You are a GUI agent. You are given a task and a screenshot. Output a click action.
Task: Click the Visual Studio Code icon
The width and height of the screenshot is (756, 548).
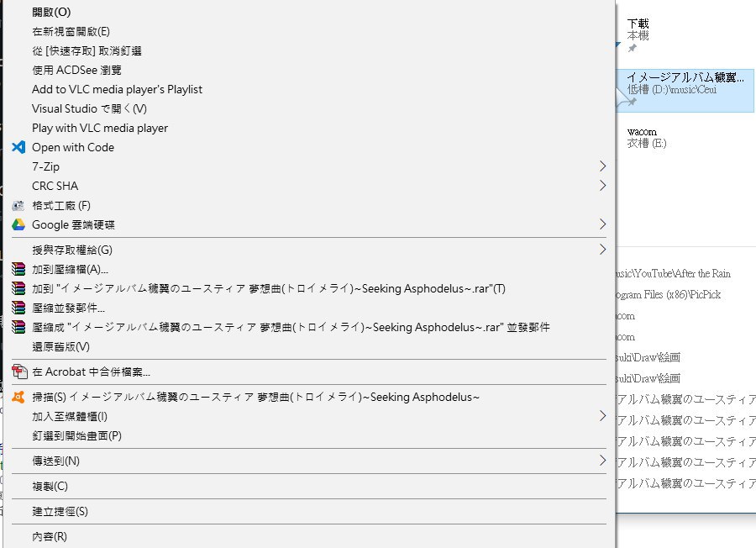18,147
